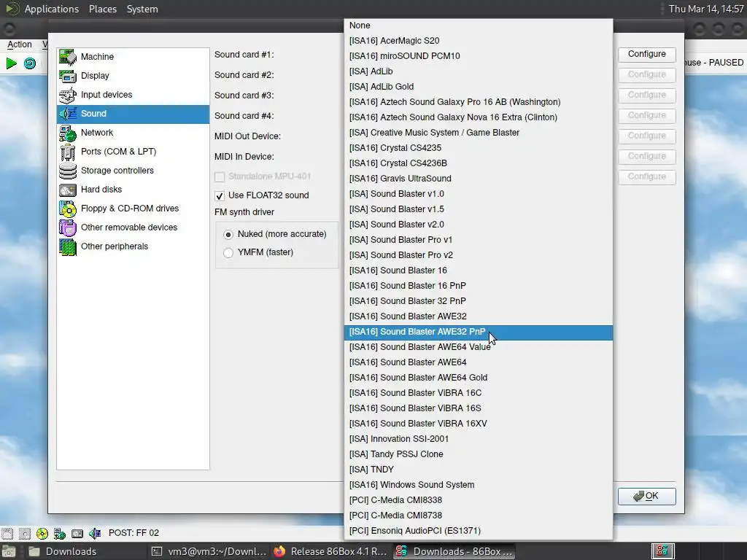
Task: Select the Display category icon
Action: (68, 76)
